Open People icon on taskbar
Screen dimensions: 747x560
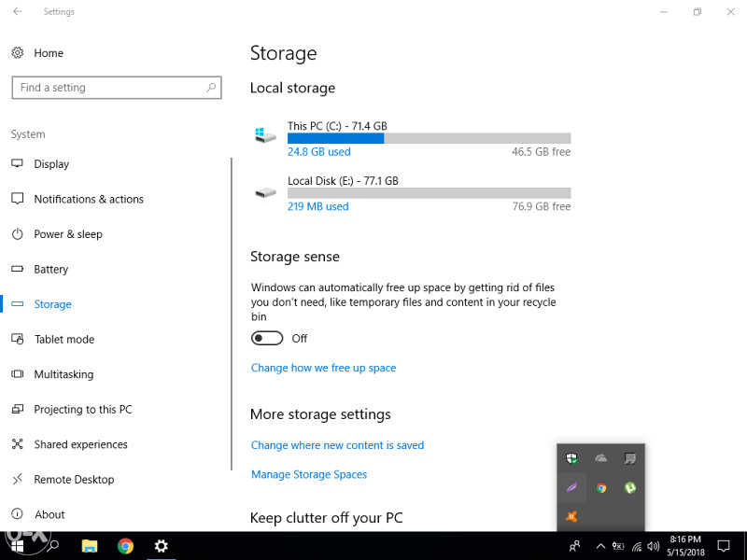(x=574, y=546)
